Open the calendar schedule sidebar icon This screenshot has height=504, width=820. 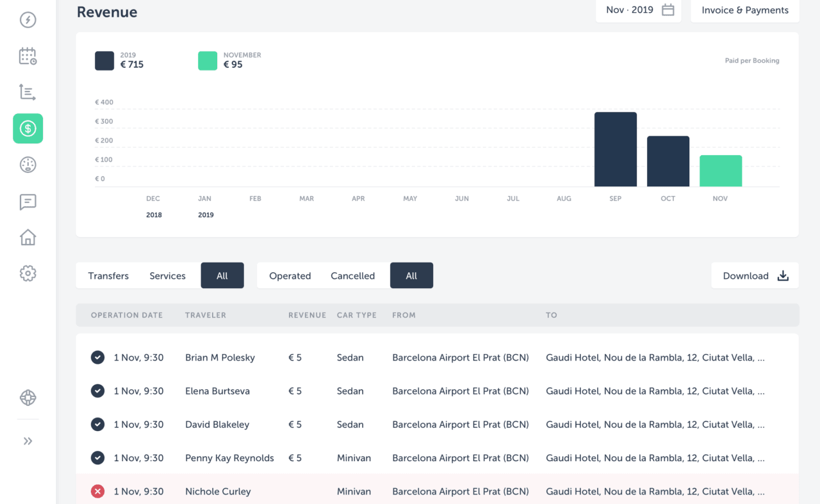28,56
